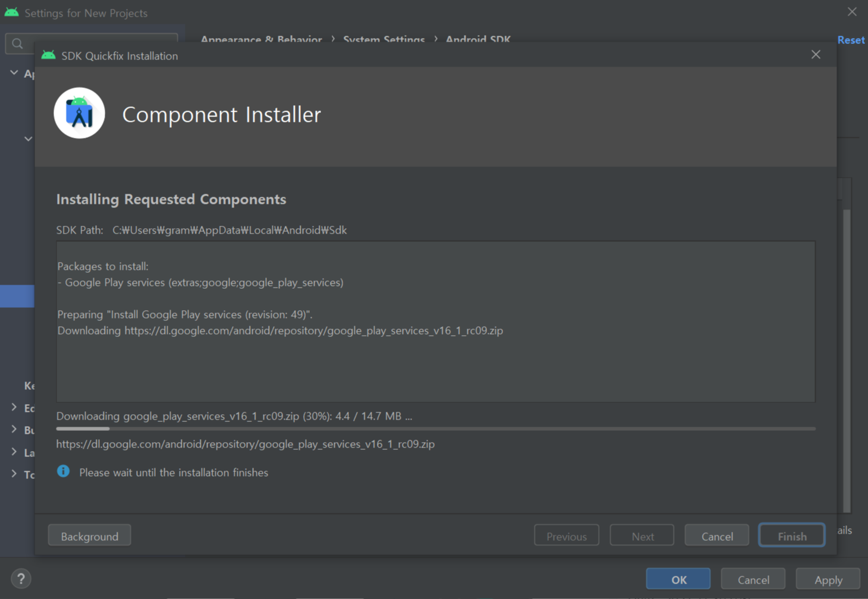Image resolution: width=868 pixels, height=599 pixels.
Task: Click the Google Play services package log line
Action: pos(200,282)
